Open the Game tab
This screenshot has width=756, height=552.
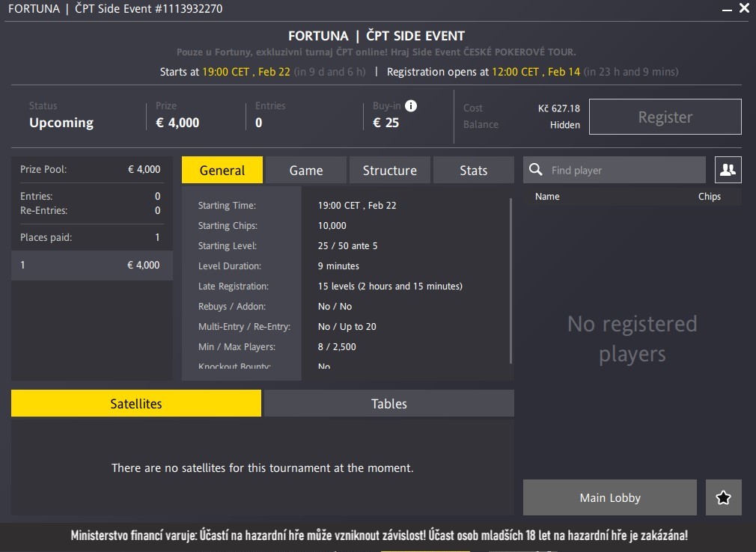click(x=306, y=170)
